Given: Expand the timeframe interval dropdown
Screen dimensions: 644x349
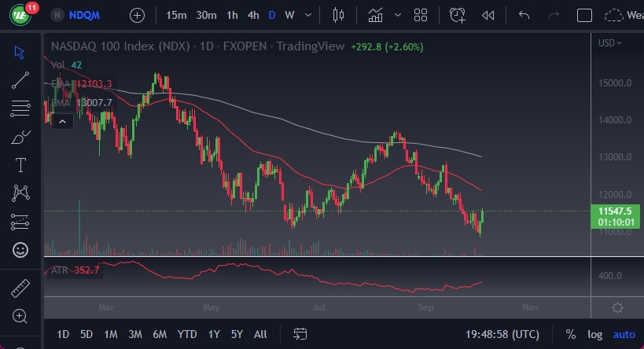Looking at the screenshot, I should [308, 16].
